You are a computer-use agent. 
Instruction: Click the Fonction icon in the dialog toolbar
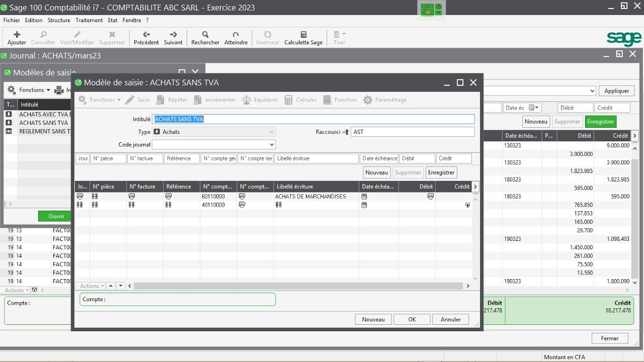coord(327,100)
